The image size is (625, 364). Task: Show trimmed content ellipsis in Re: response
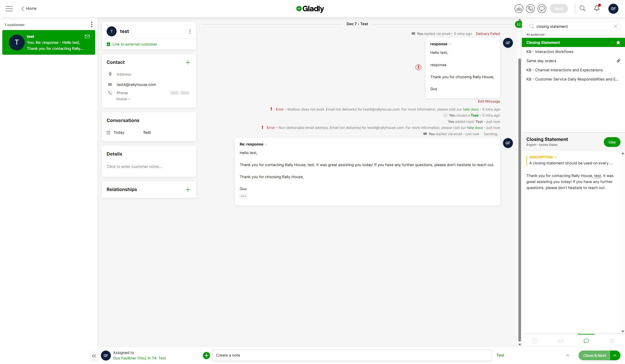pos(243,196)
